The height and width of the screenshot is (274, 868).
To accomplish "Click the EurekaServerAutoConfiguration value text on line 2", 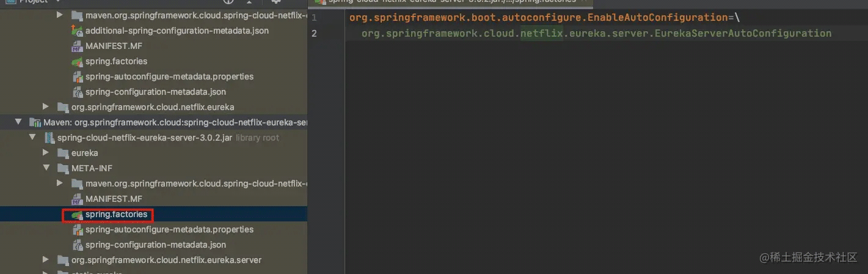I will pos(742,33).
